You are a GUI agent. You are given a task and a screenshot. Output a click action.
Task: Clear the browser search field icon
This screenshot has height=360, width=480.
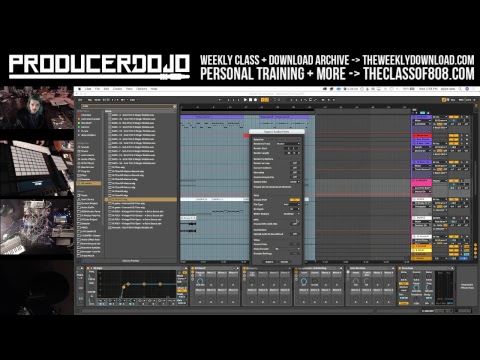[174, 106]
